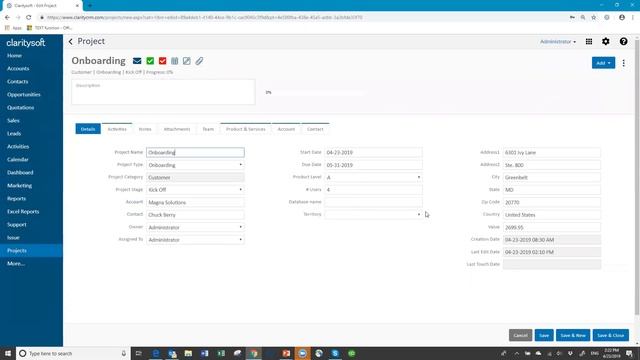640x360 pixels.
Task: Click the email envelope icon beside Onboarding title
Action: click(137, 61)
